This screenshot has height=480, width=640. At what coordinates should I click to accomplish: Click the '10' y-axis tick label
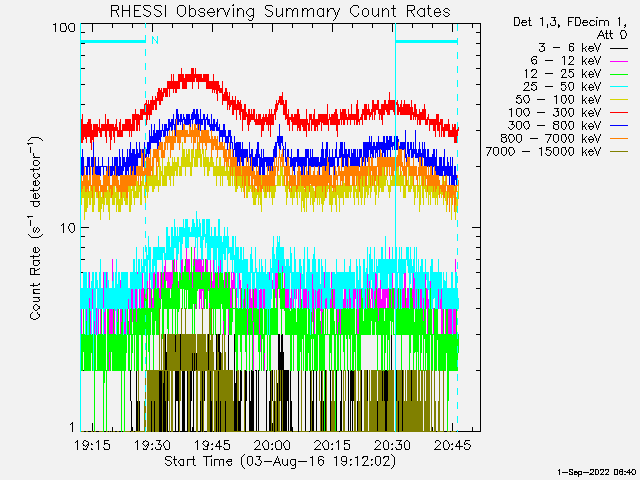[68, 228]
